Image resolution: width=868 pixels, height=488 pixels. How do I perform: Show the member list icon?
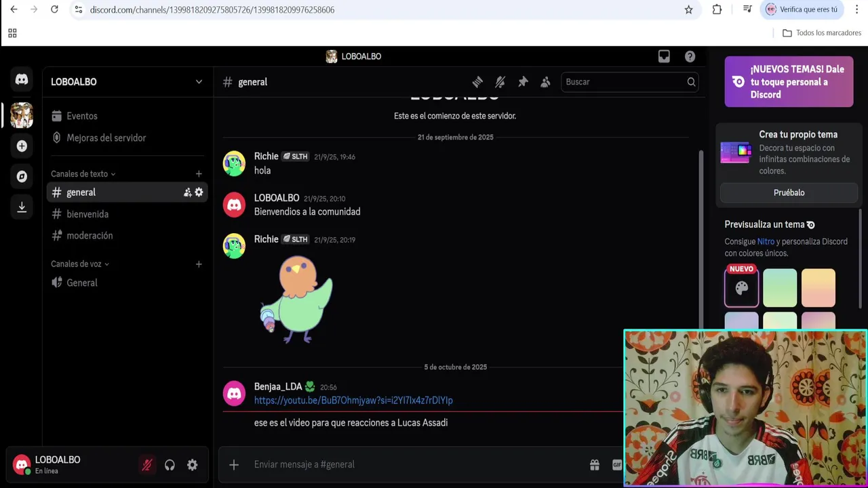coord(545,82)
